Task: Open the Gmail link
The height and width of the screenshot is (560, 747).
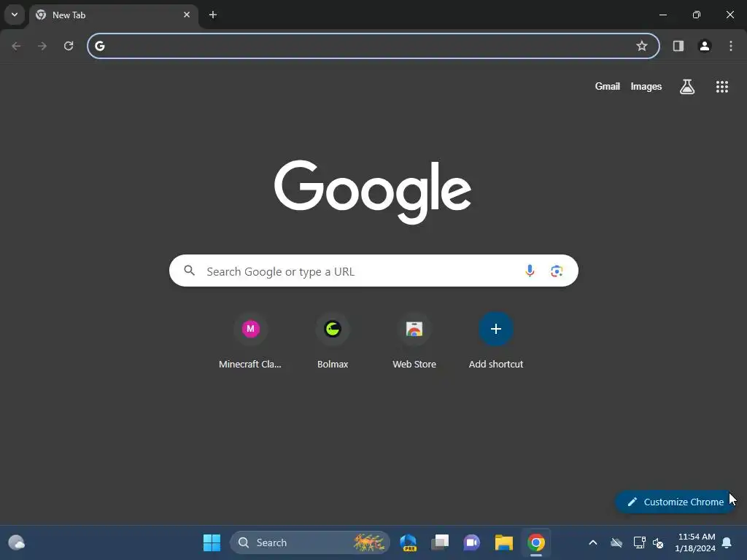Action: (x=608, y=86)
